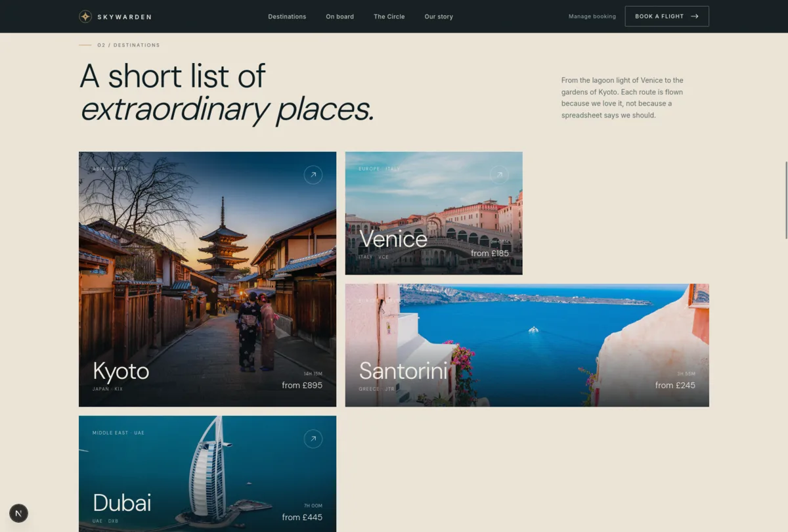Open the arrow icon on Kyoto card
Image resolution: width=788 pixels, height=532 pixels.
tap(313, 175)
